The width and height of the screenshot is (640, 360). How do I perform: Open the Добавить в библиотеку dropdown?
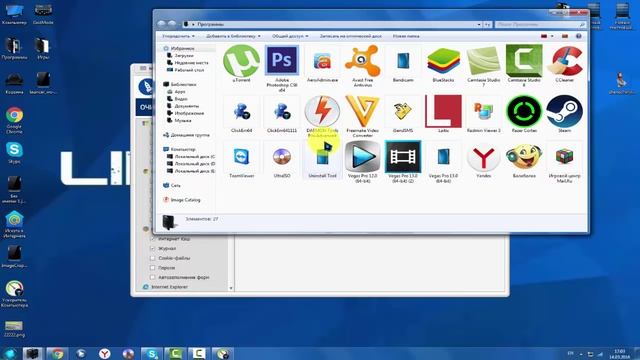tap(233, 36)
